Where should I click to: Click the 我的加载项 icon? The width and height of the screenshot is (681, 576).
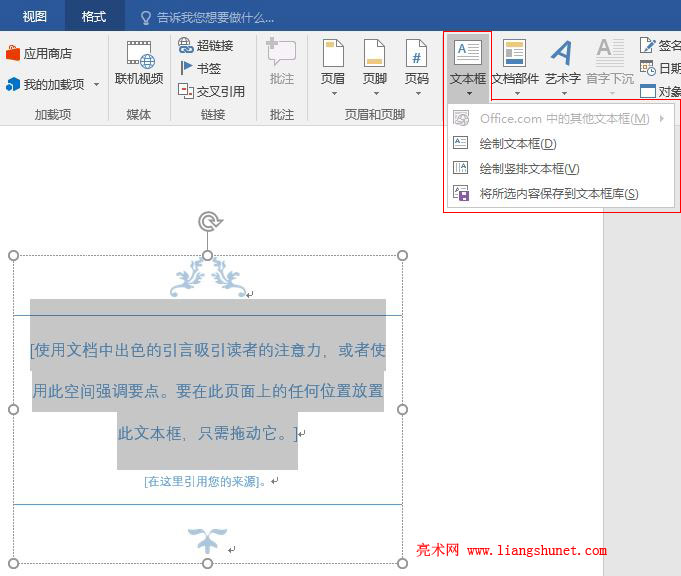tap(13, 84)
